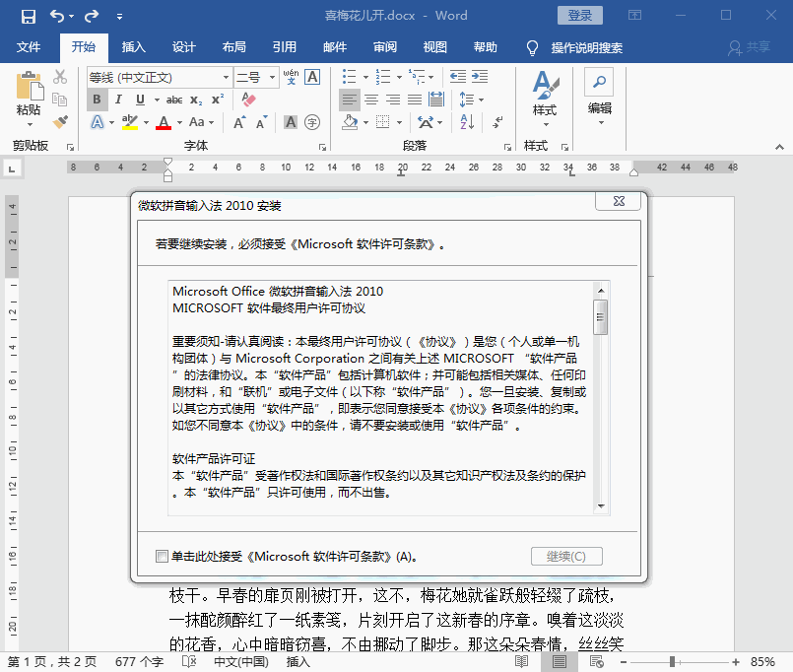793x672 pixels.
Task: Open line spacing options
Action: pyautogui.click(x=471, y=100)
